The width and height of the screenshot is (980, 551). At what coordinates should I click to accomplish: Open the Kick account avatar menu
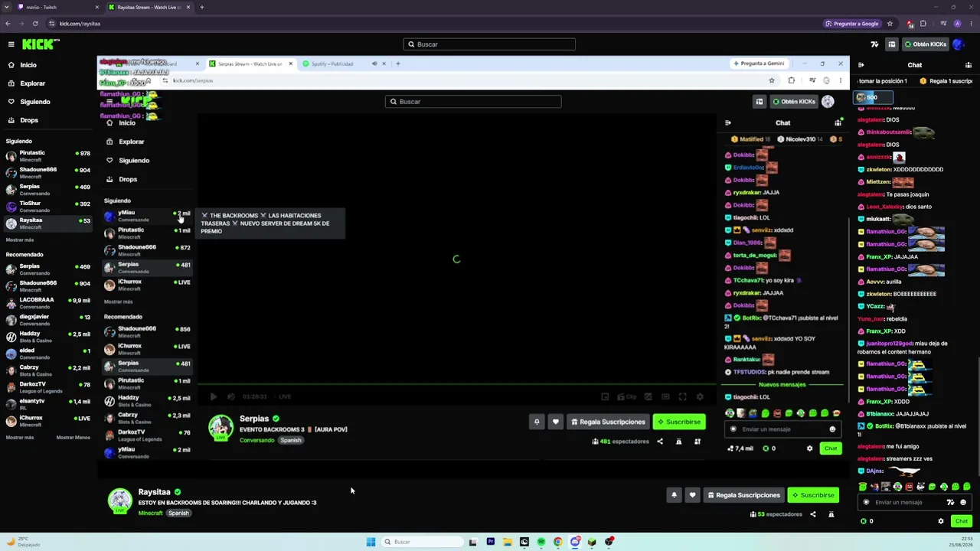957,44
